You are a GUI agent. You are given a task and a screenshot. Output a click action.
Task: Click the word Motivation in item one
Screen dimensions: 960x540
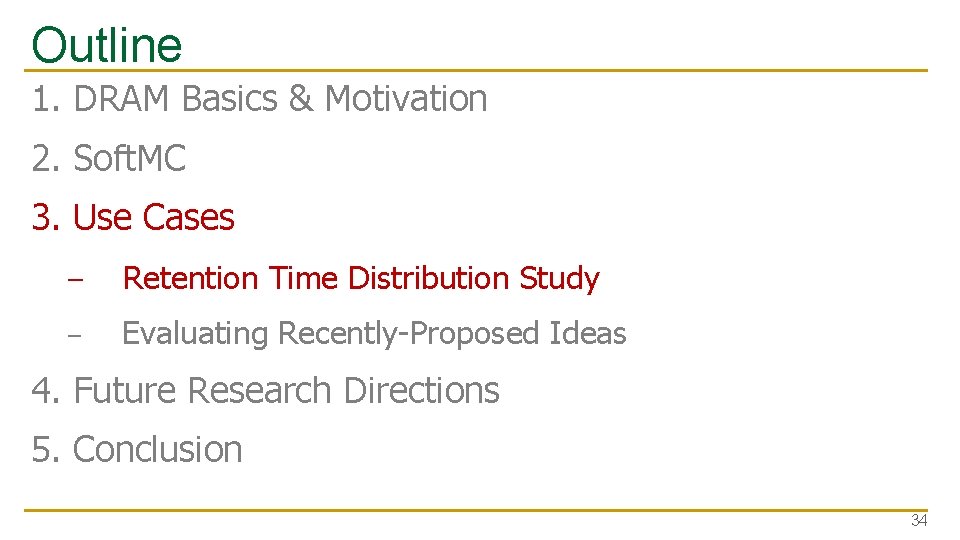click(406, 99)
